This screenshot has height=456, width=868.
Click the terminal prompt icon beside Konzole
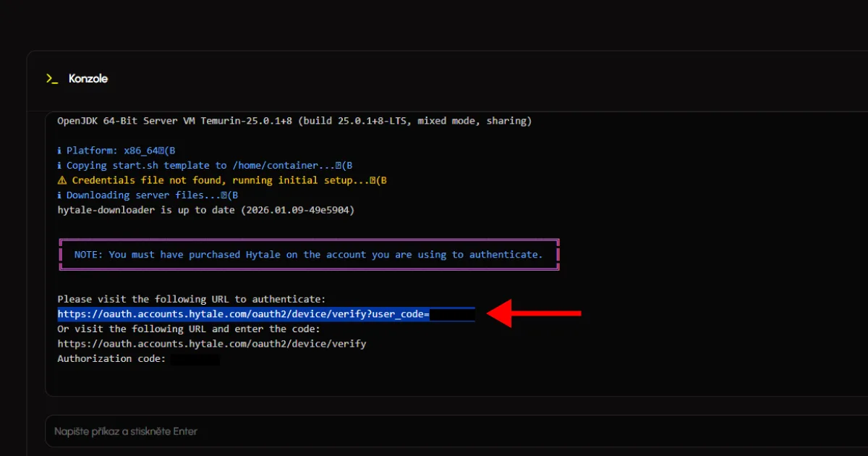tap(51, 79)
